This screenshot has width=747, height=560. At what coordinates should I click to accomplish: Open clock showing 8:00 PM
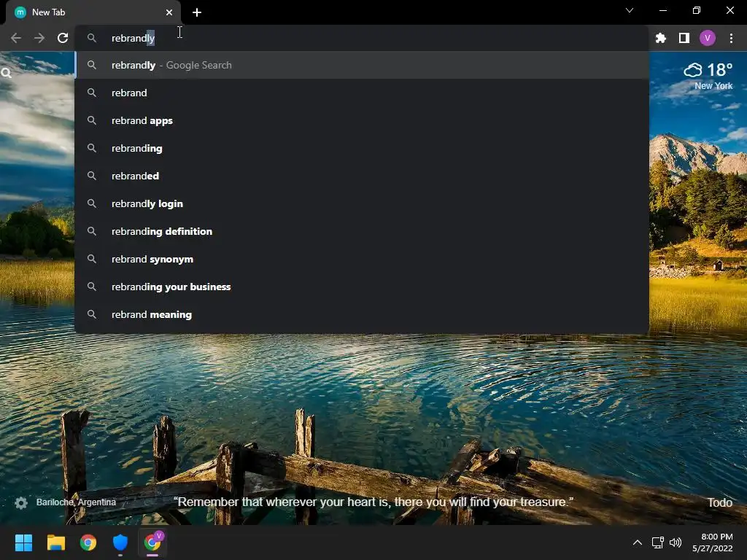click(x=712, y=542)
